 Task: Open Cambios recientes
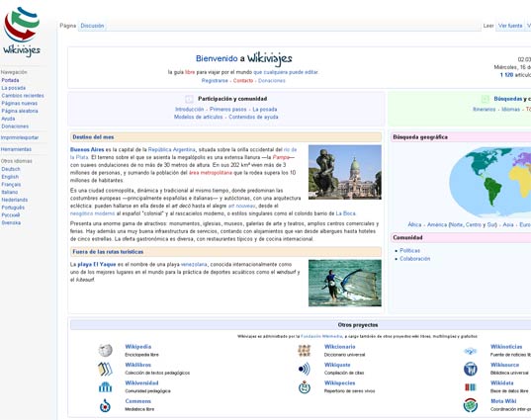pos(23,96)
